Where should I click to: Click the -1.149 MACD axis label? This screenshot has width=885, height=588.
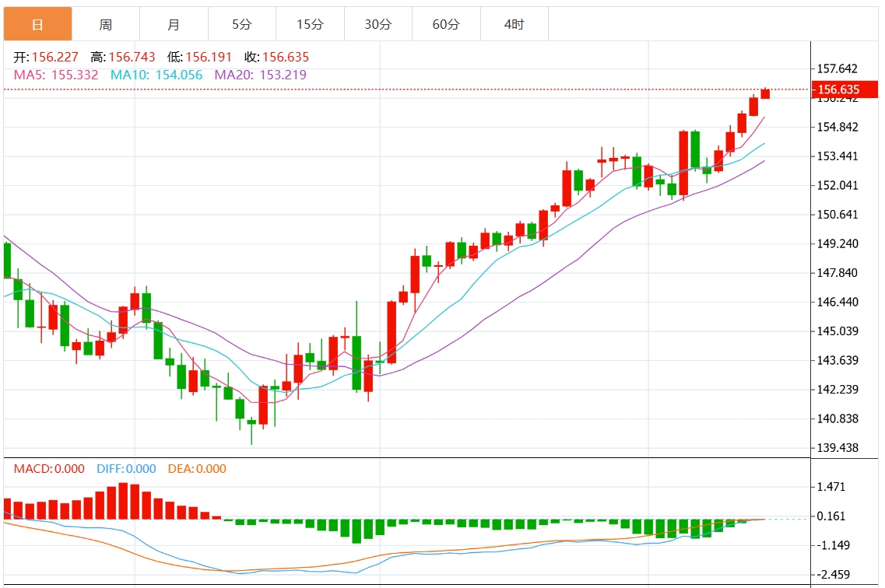point(833,546)
